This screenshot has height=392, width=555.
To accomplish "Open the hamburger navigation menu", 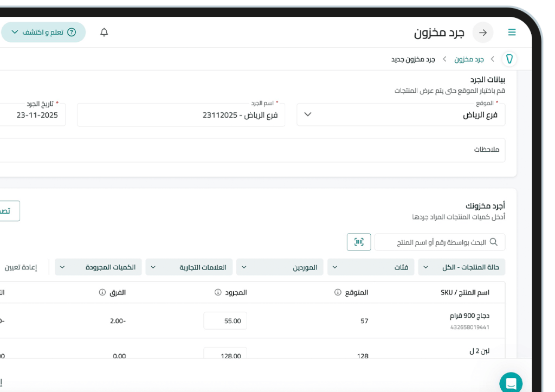I will pos(512,32).
